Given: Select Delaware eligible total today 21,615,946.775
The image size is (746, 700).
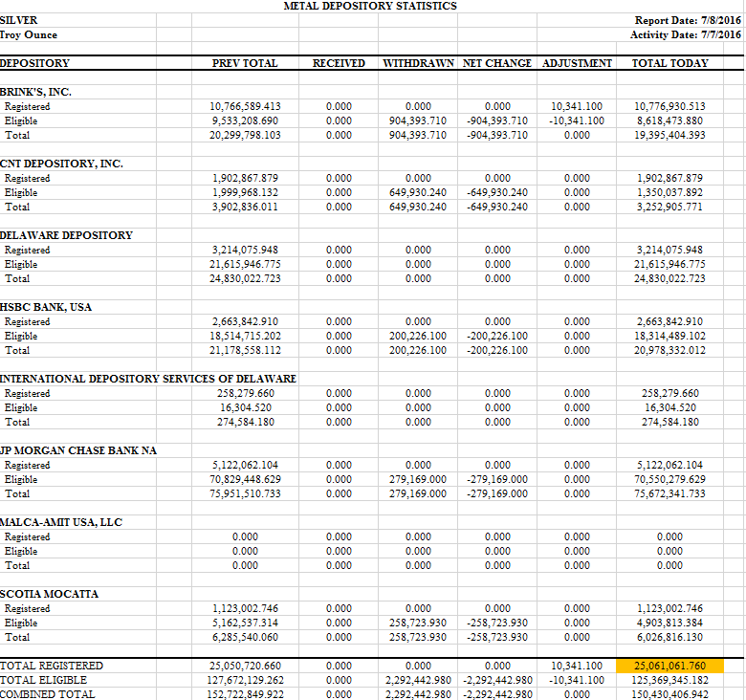Looking at the screenshot, I should point(669,264).
